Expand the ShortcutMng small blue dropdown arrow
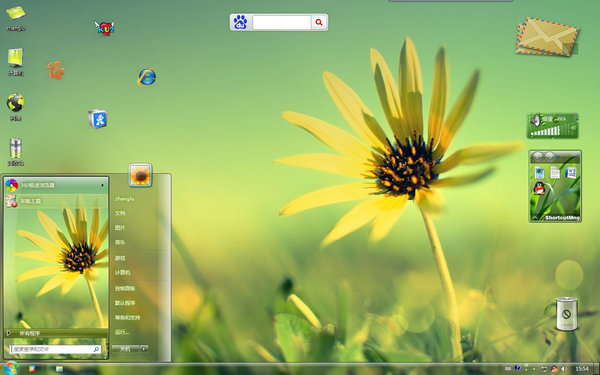Image resolution: width=600 pixels, height=375 pixels. 558,157
